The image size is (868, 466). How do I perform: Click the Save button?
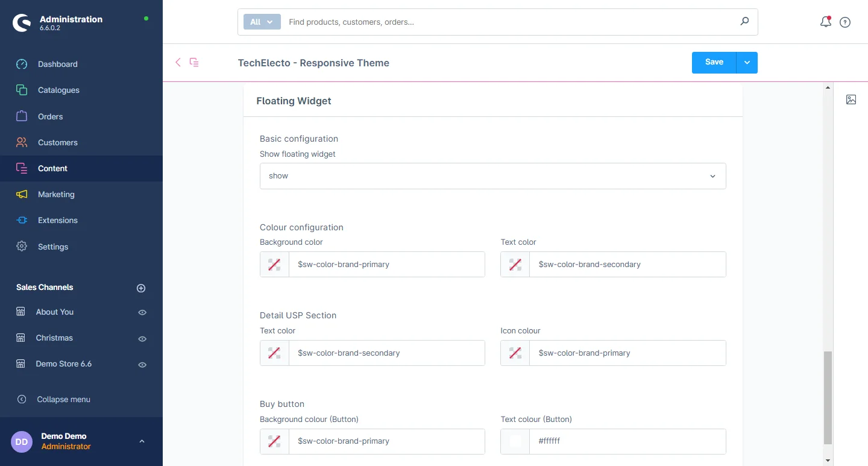point(714,63)
